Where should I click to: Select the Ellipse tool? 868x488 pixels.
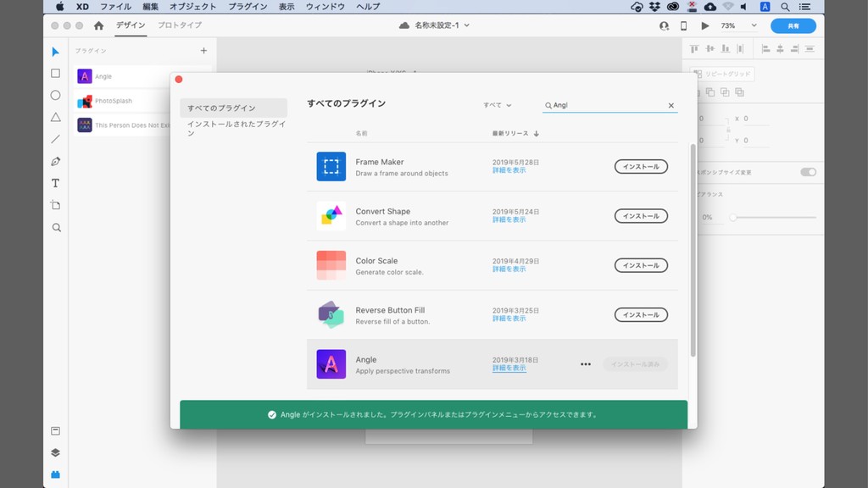coord(55,95)
